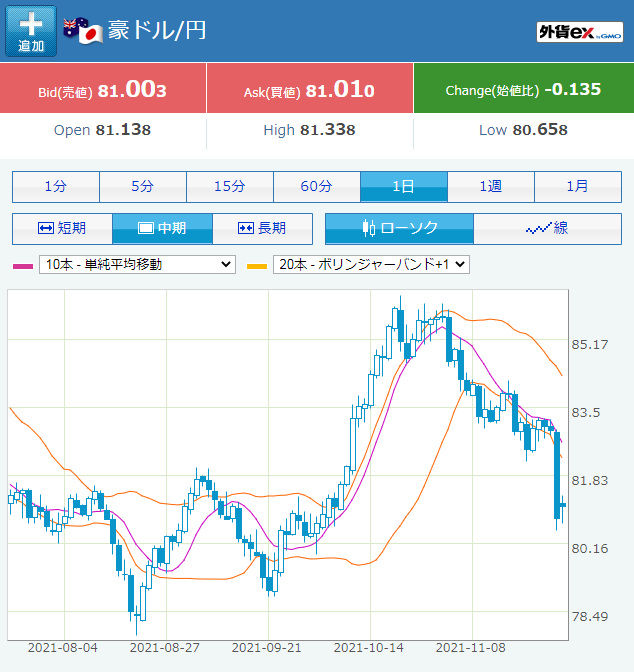Switch timeframe to 5分

[143, 186]
